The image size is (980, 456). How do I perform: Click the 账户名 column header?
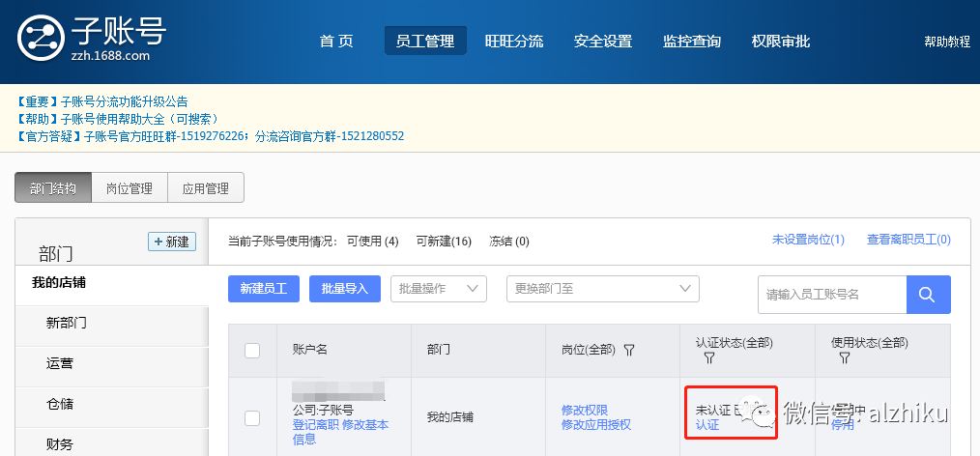[309, 350]
